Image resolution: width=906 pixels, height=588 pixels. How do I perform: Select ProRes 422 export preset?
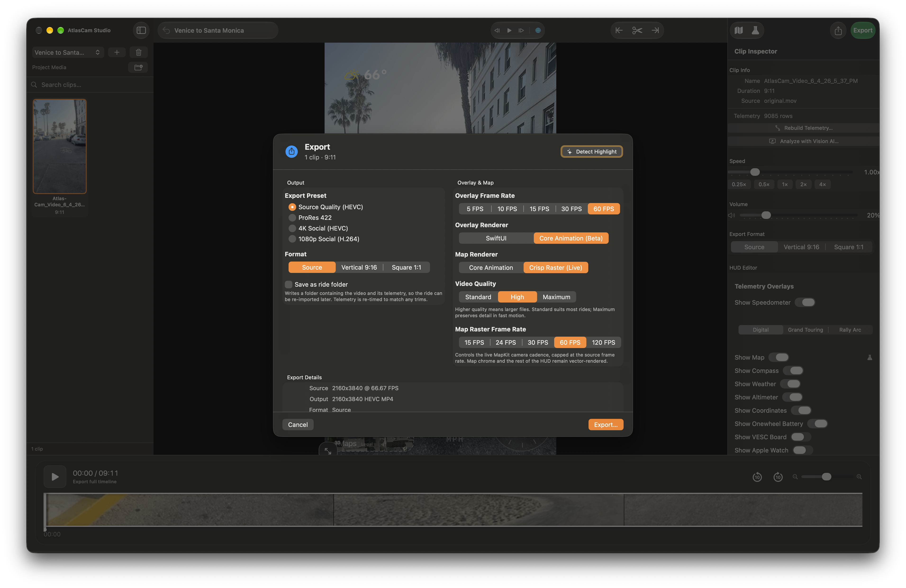tap(310, 218)
